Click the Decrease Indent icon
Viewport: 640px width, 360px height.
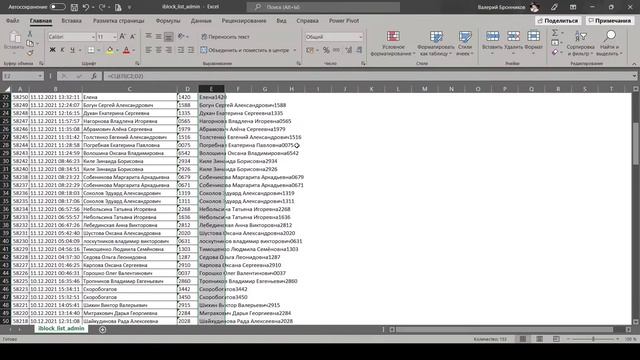tap(181, 50)
